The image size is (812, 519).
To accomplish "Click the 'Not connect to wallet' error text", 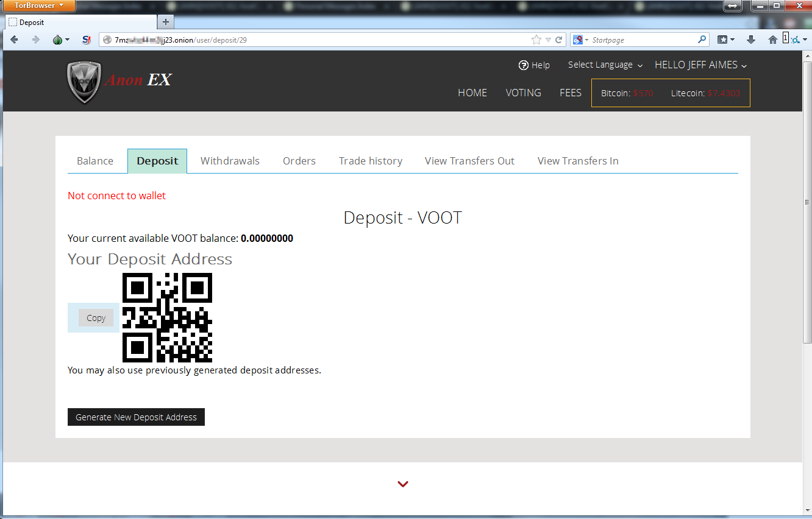I will tap(116, 196).
